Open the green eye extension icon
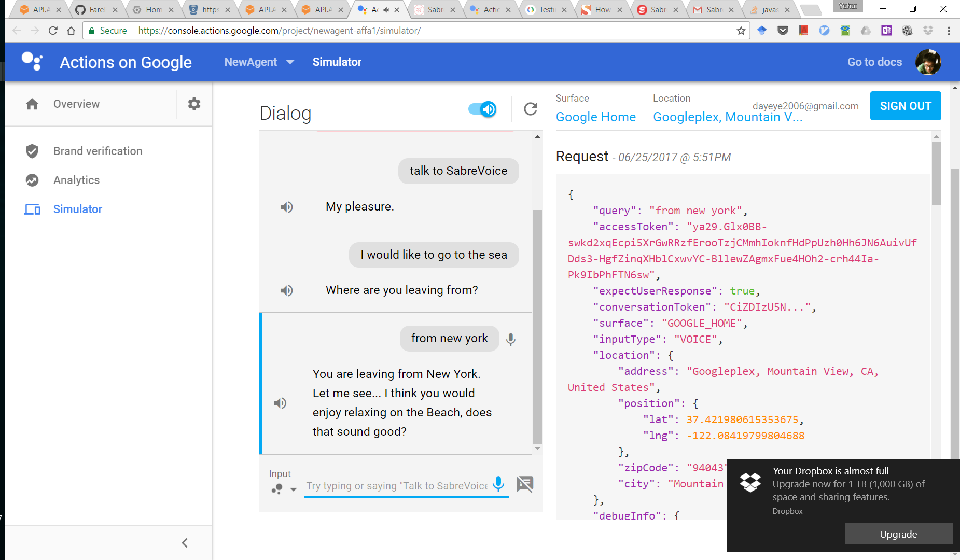Screen dimensions: 960x560 pos(845,31)
